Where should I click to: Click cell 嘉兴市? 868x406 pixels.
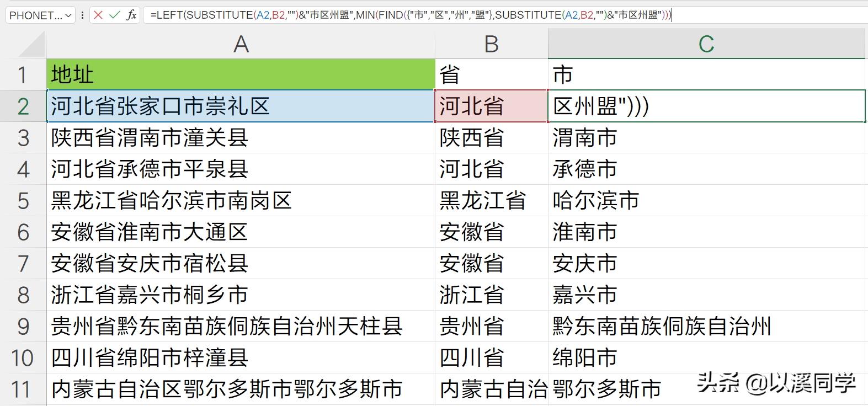click(x=706, y=295)
